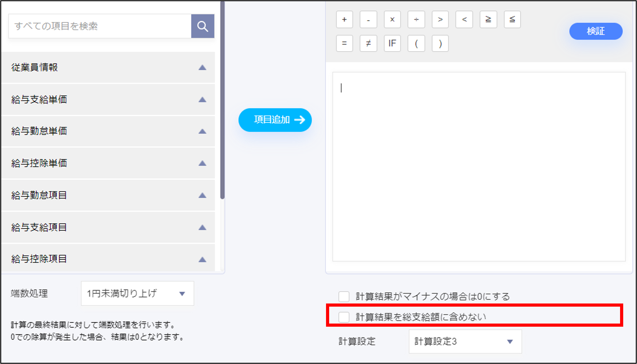Screen dimensions: 637x364
Task: Insert the opening parenthesis
Action: pyautogui.click(x=416, y=43)
